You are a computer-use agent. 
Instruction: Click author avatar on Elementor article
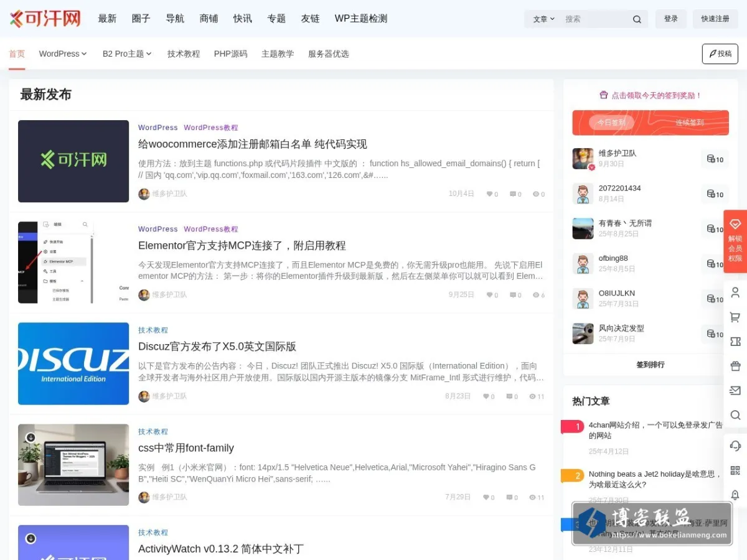tap(144, 295)
